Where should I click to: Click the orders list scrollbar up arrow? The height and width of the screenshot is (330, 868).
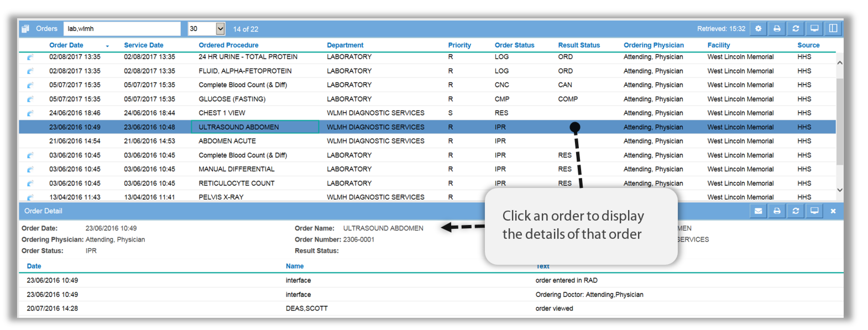click(x=840, y=63)
